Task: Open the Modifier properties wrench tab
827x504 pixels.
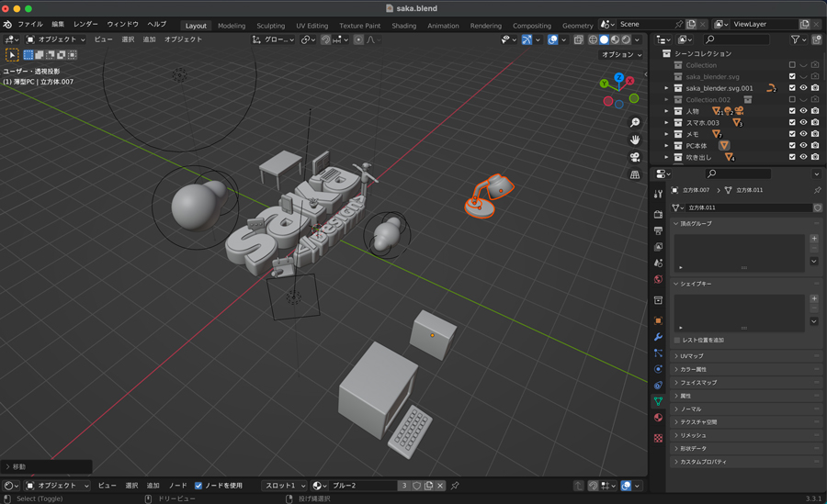Action: pos(658,337)
